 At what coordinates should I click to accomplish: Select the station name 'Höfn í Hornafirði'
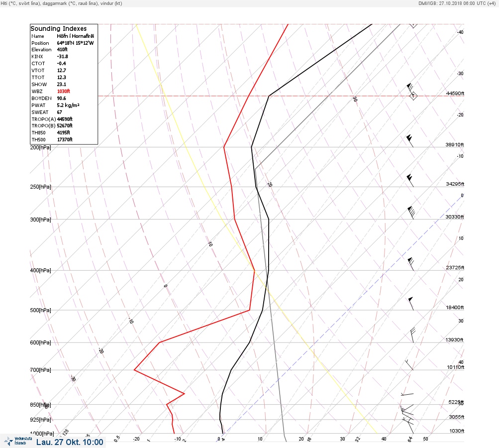[76, 36]
